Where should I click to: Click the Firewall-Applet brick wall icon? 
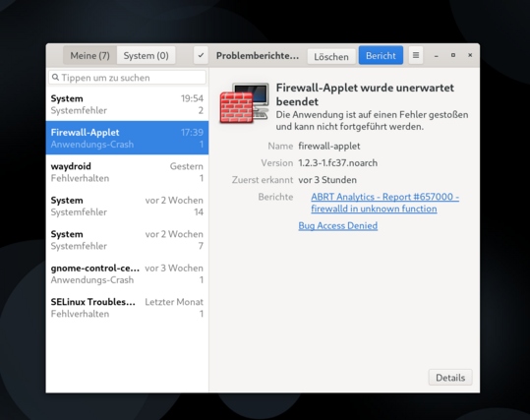[x=244, y=103]
